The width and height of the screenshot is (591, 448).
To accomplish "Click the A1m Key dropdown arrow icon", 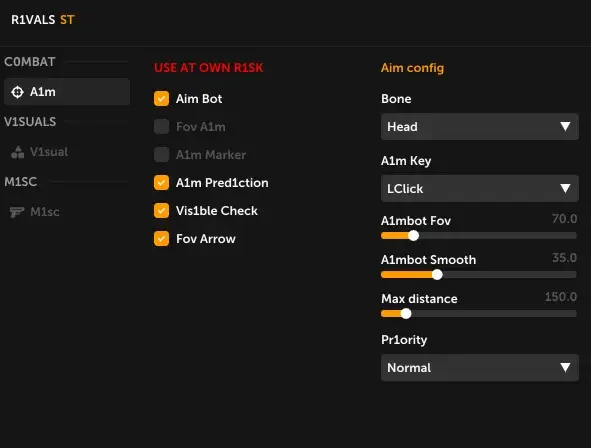I will [x=565, y=188].
